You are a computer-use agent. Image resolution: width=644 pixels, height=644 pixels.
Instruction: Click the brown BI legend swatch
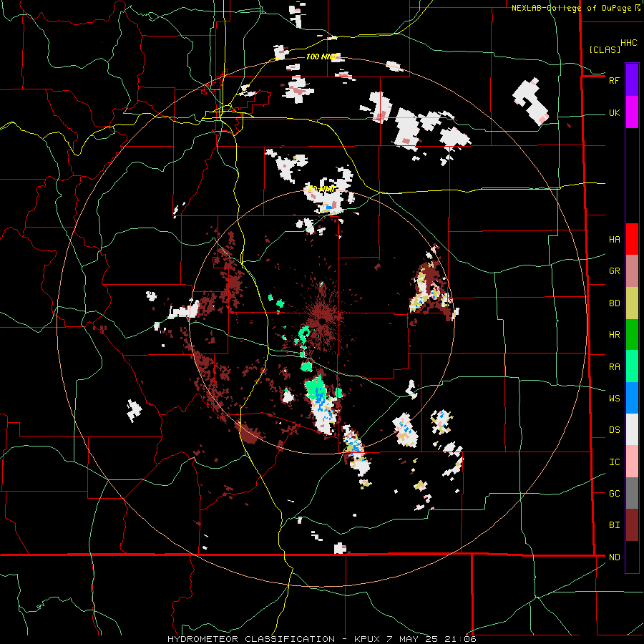[x=632, y=525]
